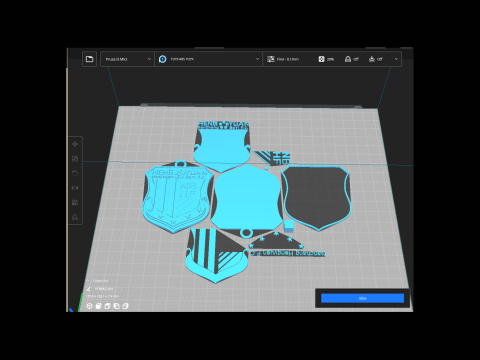The image size is (480, 360).
Task: Click the object dimensions text
Action: pos(102,296)
